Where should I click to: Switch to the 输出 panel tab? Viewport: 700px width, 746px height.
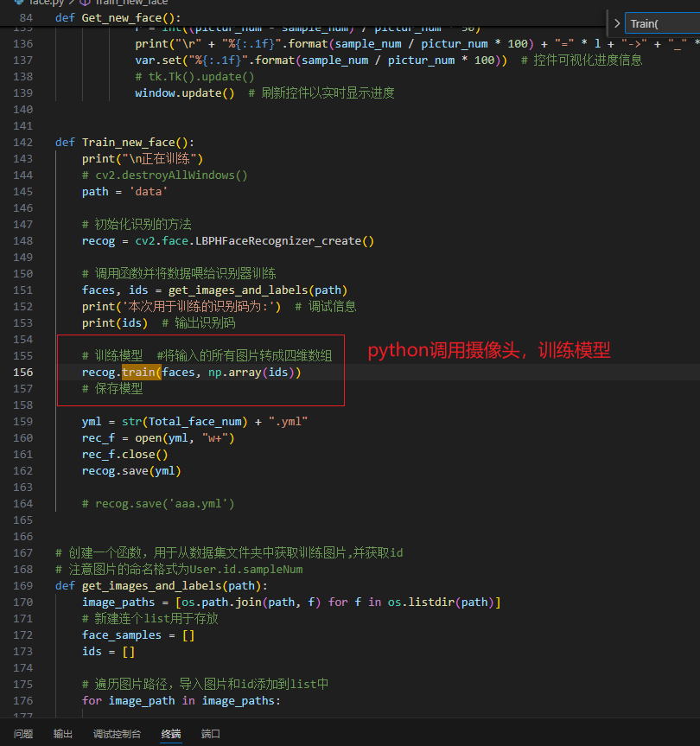[63, 734]
